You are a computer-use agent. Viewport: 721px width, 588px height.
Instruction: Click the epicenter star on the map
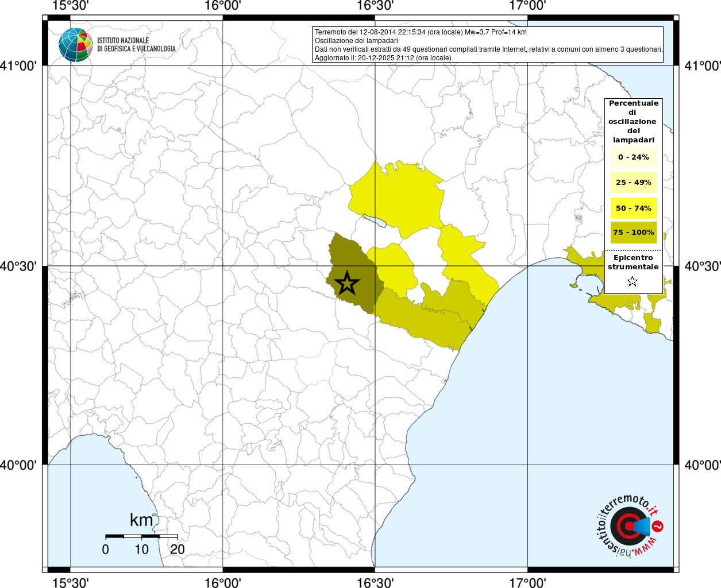point(347,283)
